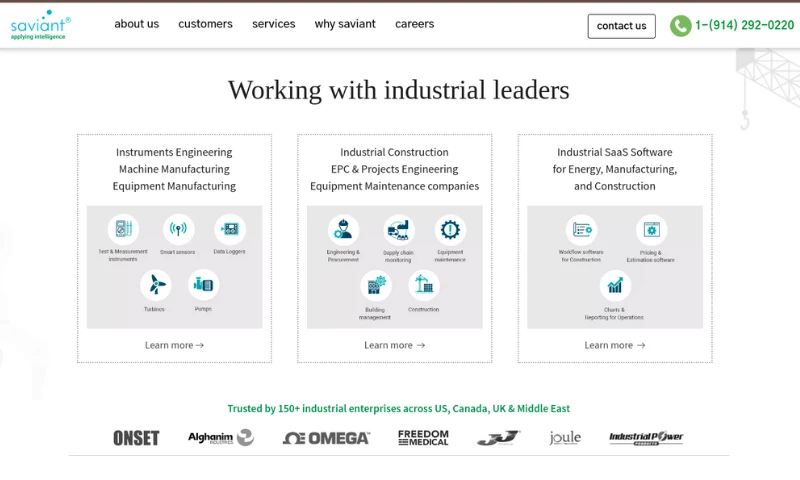Viewport: 800px width, 480px height.
Task: Select the Smart sensors icon
Action: click(179, 229)
